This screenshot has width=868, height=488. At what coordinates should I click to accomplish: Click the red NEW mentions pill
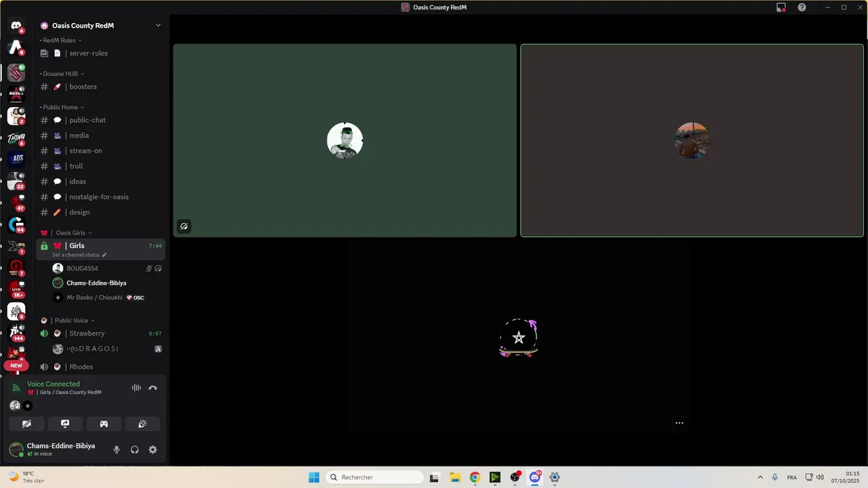click(x=16, y=365)
